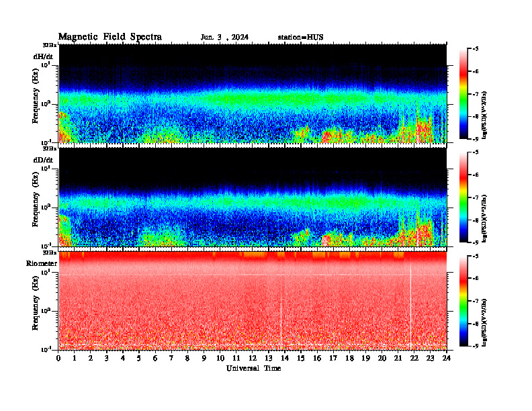Click hour "2" on the Universal Time axis
The image size is (532, 411).
[x=91, y=359]
